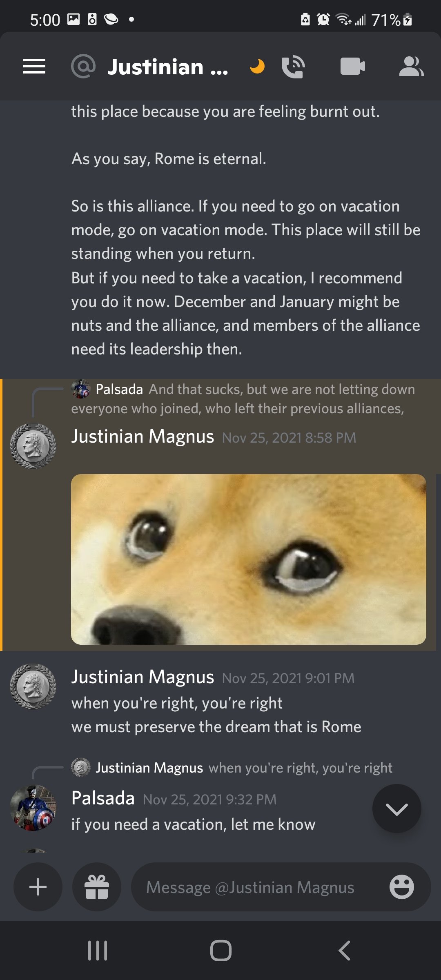Show the members list icon
This screenshot has height=980, width=441.
click(411, 66)
